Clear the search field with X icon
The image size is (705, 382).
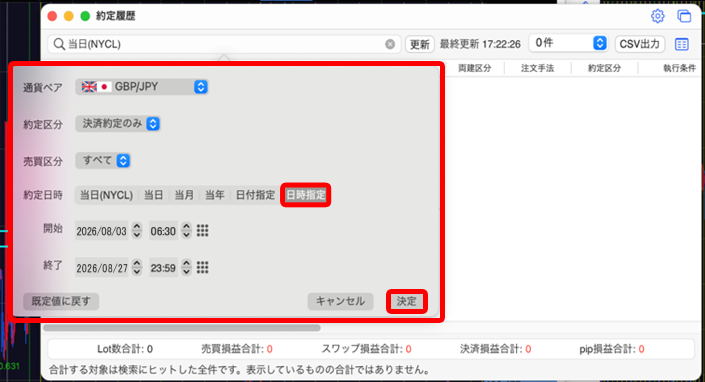390,44
